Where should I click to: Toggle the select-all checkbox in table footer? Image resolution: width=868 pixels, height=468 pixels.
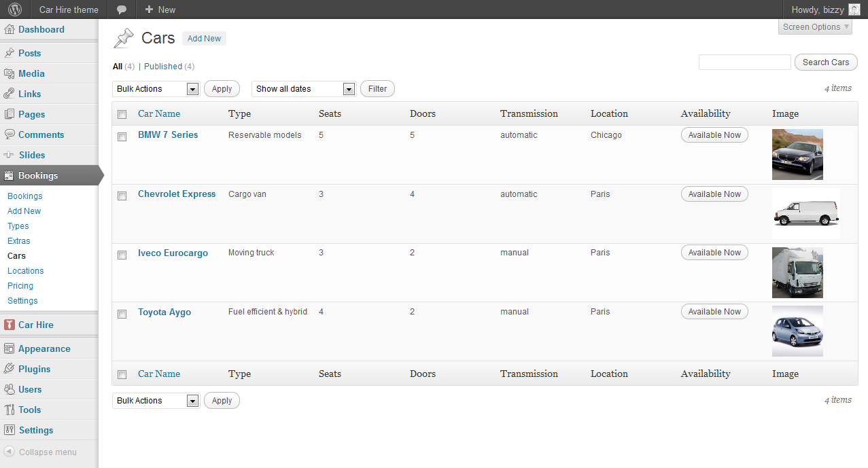[122, 374]
